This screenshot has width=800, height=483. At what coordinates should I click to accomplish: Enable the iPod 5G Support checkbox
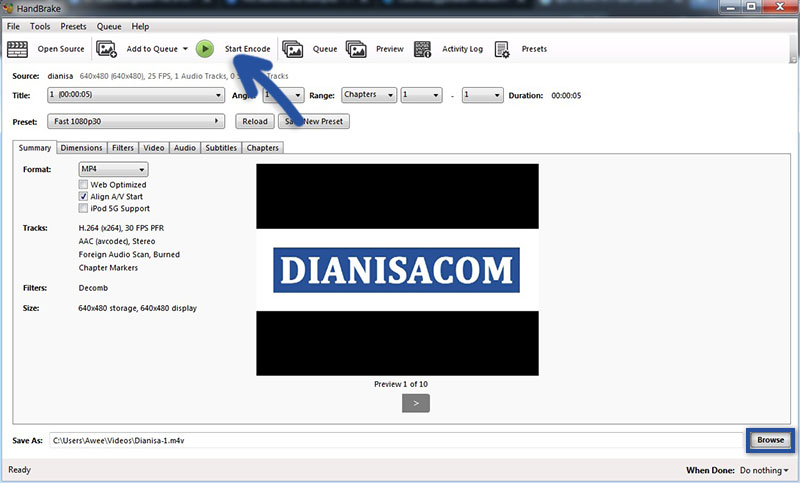coord(83,208)
